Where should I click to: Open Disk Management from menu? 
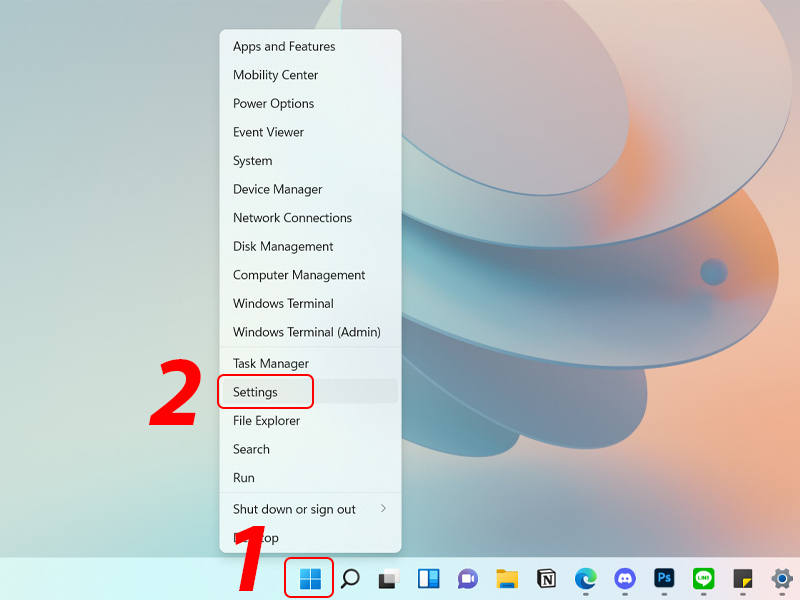pyautogui.click(x=310, y=246)
